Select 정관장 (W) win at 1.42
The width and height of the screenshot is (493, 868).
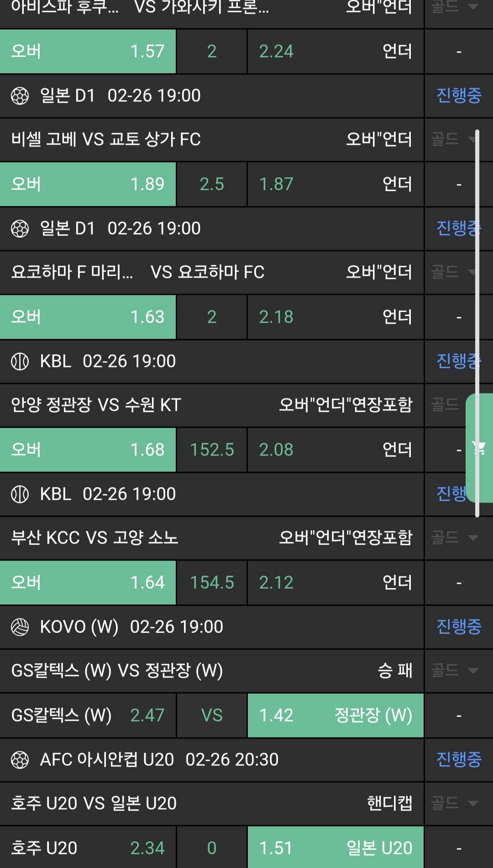[x=335, y=716]
